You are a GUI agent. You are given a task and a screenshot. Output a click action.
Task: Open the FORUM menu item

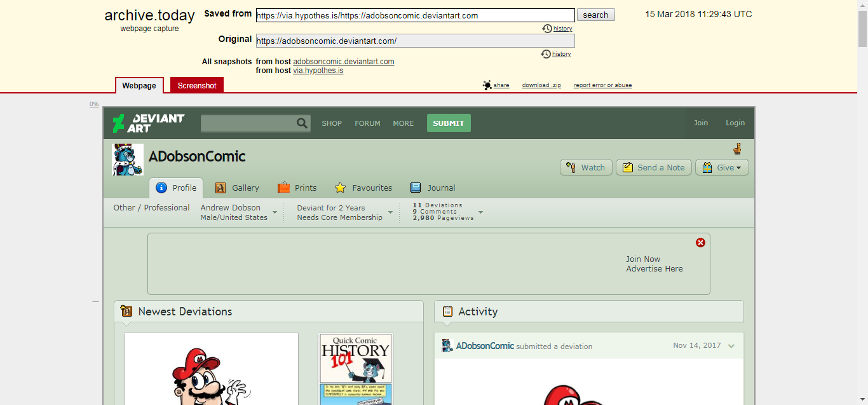pos(368,123)
